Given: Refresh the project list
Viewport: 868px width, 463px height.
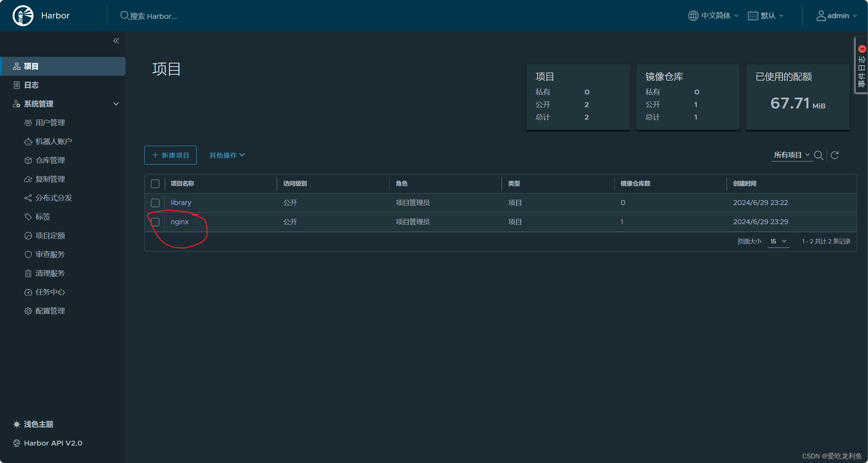Looking at the screenshot, I should 835,155.
